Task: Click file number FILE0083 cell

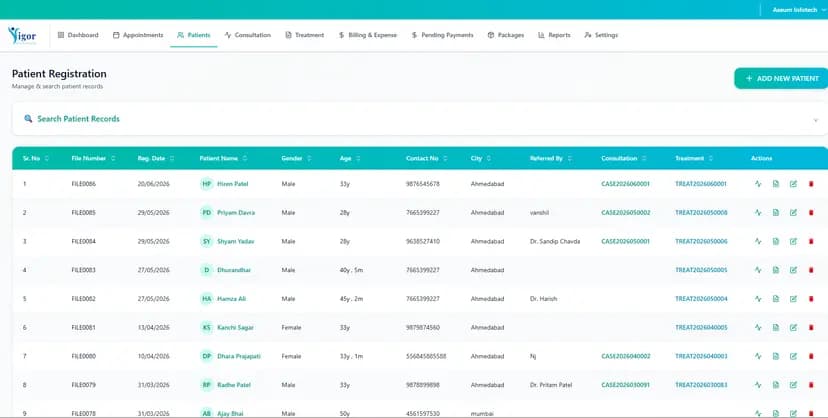Action: click(x=83, y=270)
